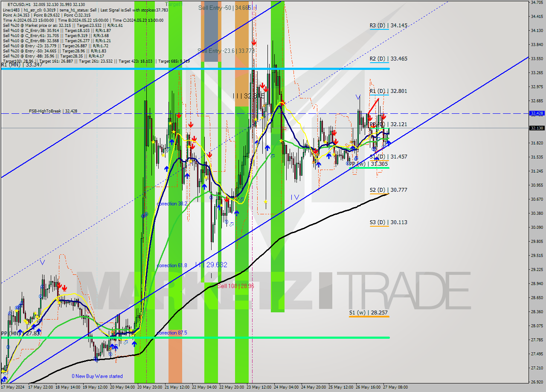546x392 pixels.
Task: Click the '18 May 14:00' time label
Action: 68,387
